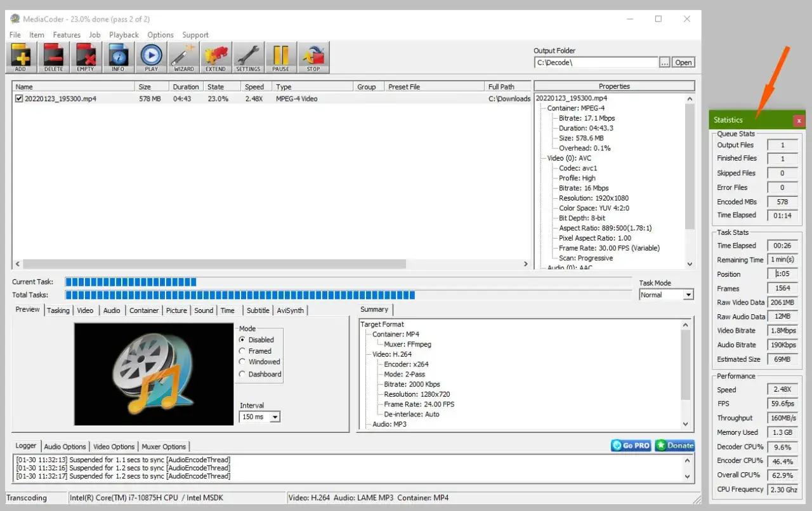Switch to the Picture tab
Viewport: 812px width, 511px height.
pyautogui.click(x=176, y=310)
